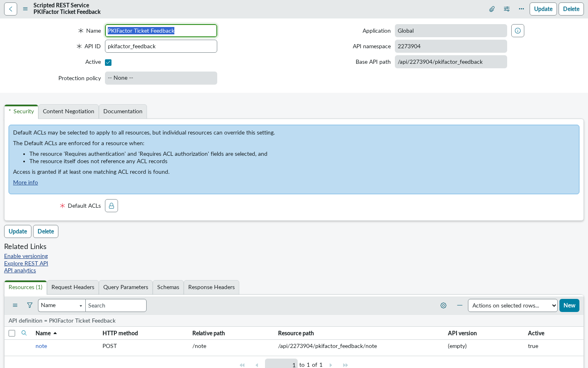Screen dimensions: 588x368
Task: Open the Name search field selector
Action: click(x=62, y=305)
